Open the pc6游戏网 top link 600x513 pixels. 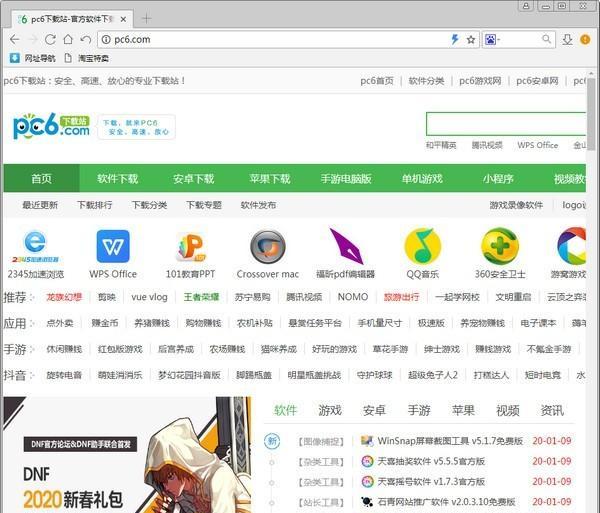pos(480,81)
